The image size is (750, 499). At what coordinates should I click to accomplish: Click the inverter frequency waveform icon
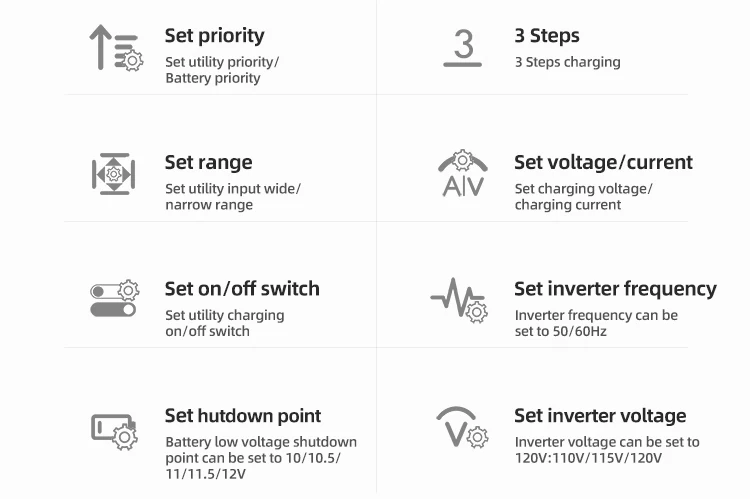pos(459,300)
